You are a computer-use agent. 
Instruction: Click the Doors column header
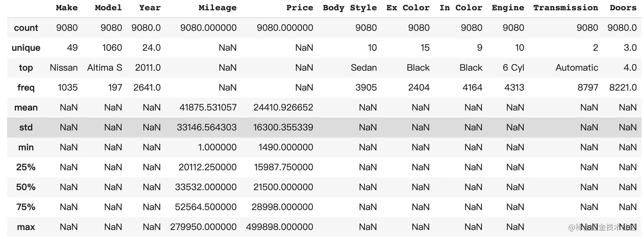point(623,8)
